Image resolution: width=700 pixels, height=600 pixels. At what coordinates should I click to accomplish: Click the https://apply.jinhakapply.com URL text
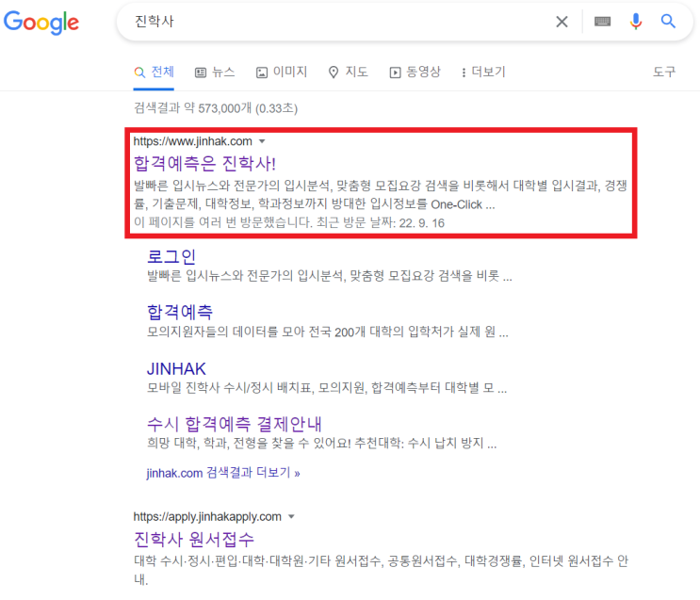207,516
